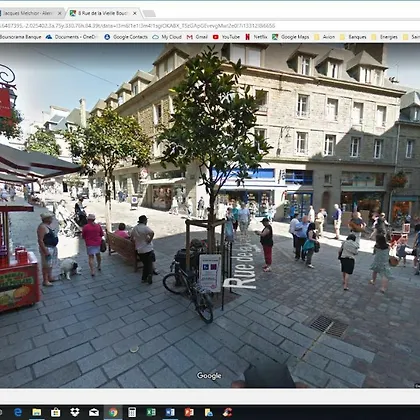420x420 pixels.
Task: Open the Google Maps bookmark
Action: (x=291, y=37)
